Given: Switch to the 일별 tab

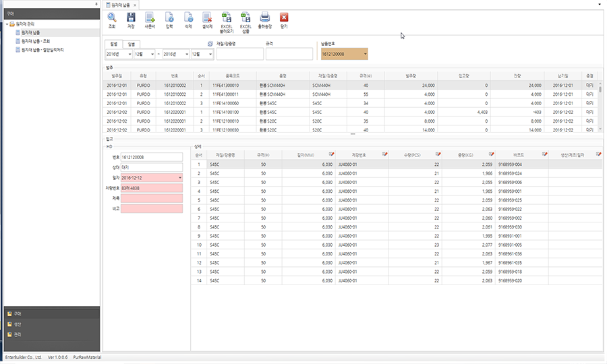Looking at the screenshot, I should click(132, 44).
